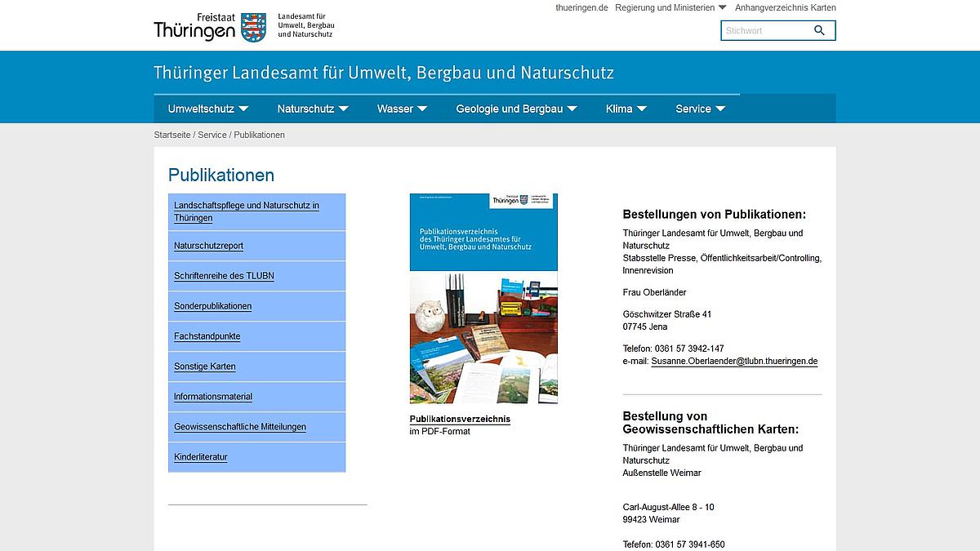Screen dimensions: 980x551
Task: Open Sonstige Karten entry
Action: (x=257, y=367)
